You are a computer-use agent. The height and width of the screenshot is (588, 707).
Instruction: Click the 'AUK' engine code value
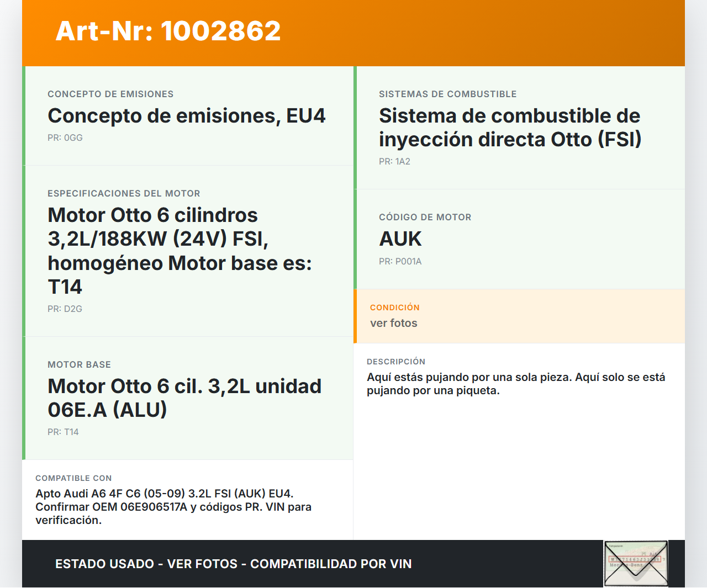tap(400, 239)
